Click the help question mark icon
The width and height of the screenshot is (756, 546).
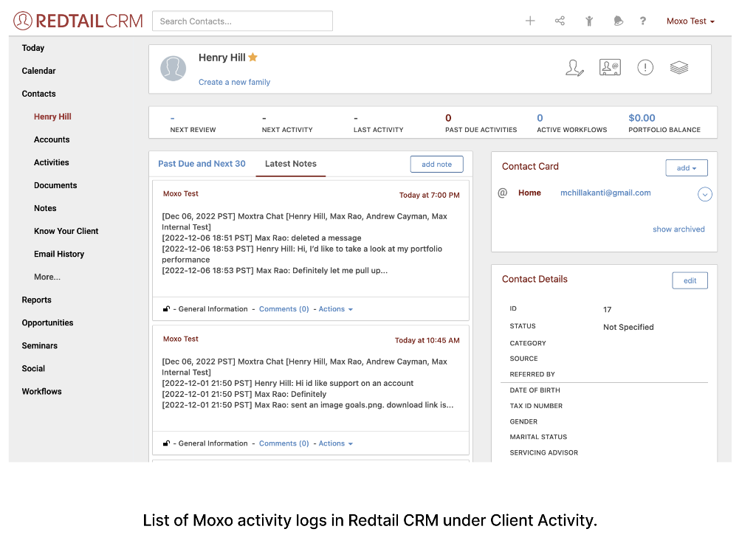[643, 21]
